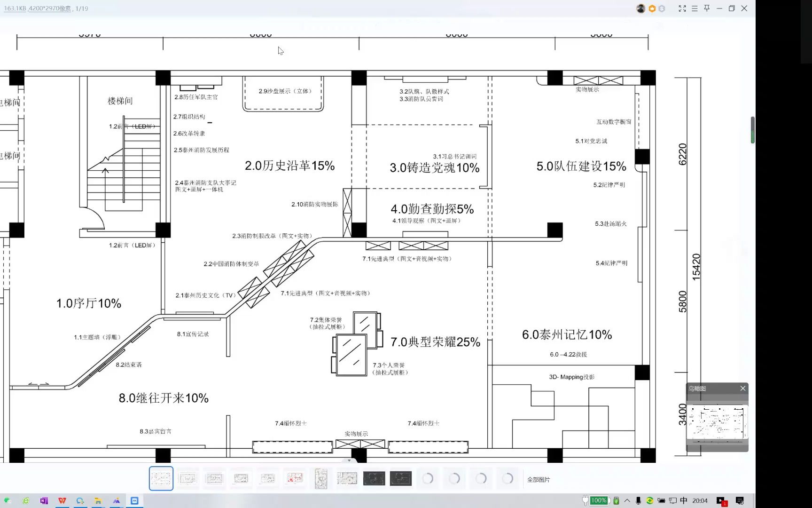Image resolution: width=812 pixels, height=508 pixels.
Task: Pin the viewer window on top
Action: pyautogui.click(x=707, y=8)
